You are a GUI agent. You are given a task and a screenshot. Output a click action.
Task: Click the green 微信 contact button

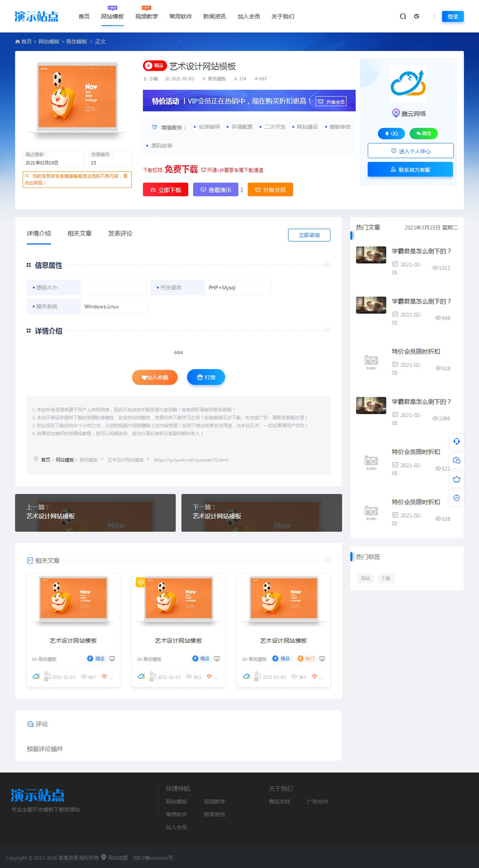tap(424, 134)
